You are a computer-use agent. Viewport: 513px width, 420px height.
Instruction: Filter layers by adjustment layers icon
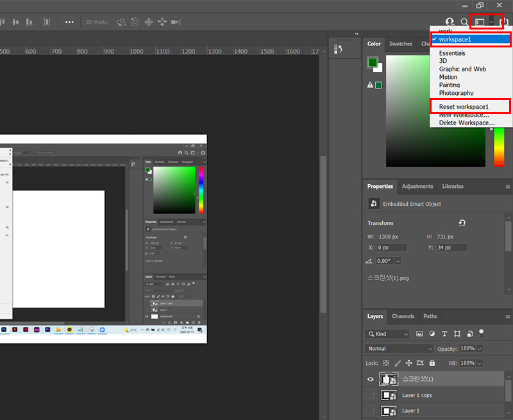point(432,333)
